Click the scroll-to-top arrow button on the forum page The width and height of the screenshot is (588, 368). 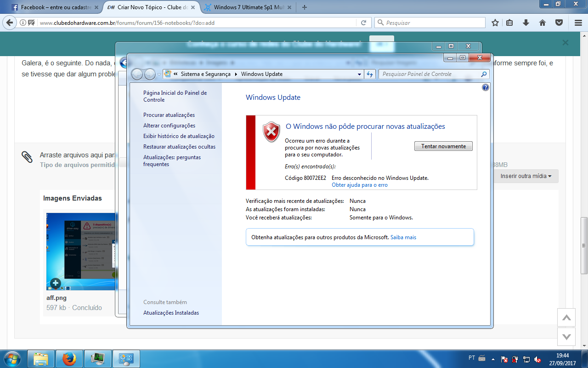pyautogui.click(x=566, y=317)
